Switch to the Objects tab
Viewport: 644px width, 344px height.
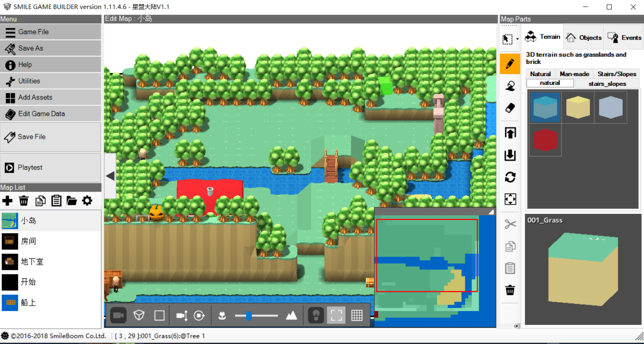584,38
